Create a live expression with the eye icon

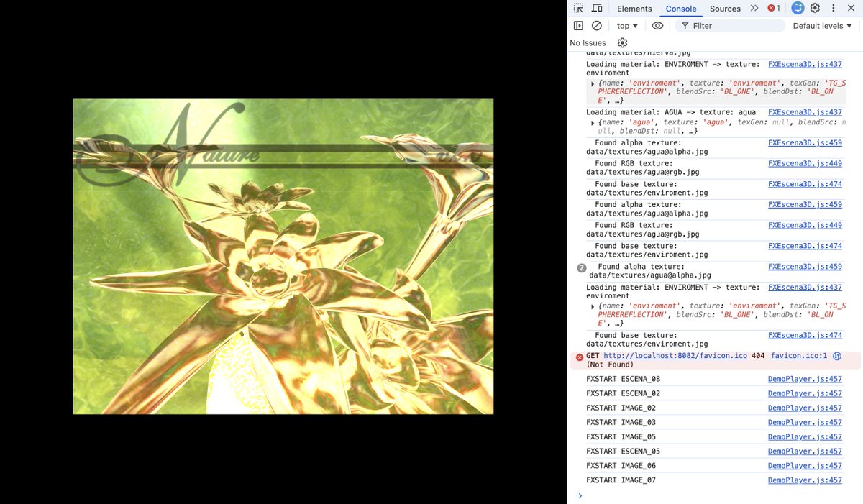(x=657, y=25)
